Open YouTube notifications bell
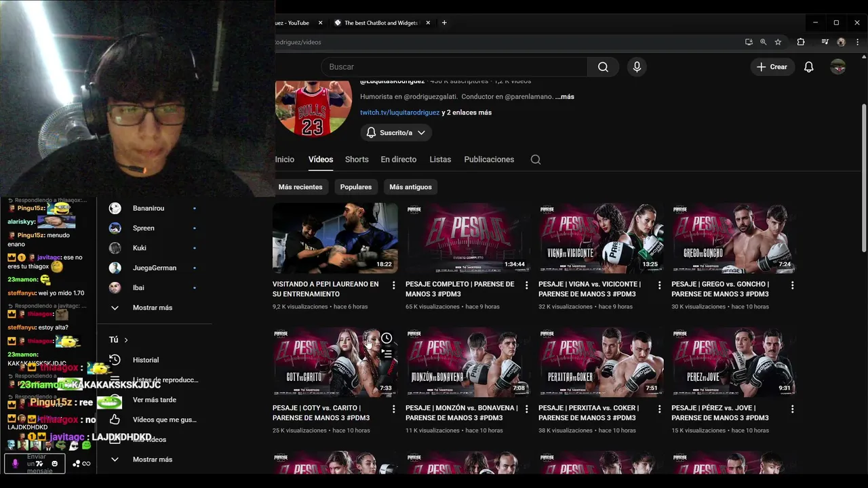868x488 pixels. click(808, 67)
